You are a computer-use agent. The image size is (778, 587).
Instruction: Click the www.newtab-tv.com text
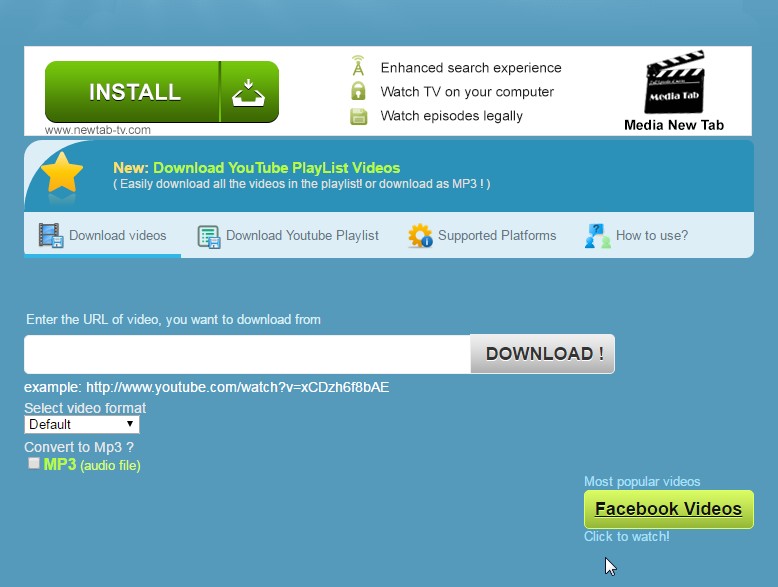[98, 130]
